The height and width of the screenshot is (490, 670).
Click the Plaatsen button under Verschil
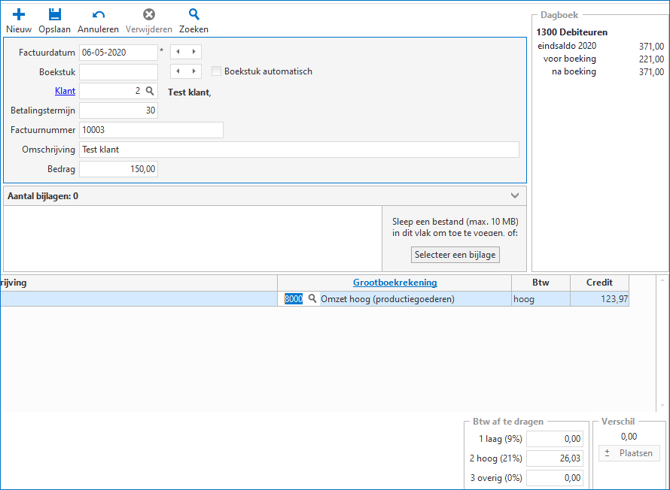[629, 453]
